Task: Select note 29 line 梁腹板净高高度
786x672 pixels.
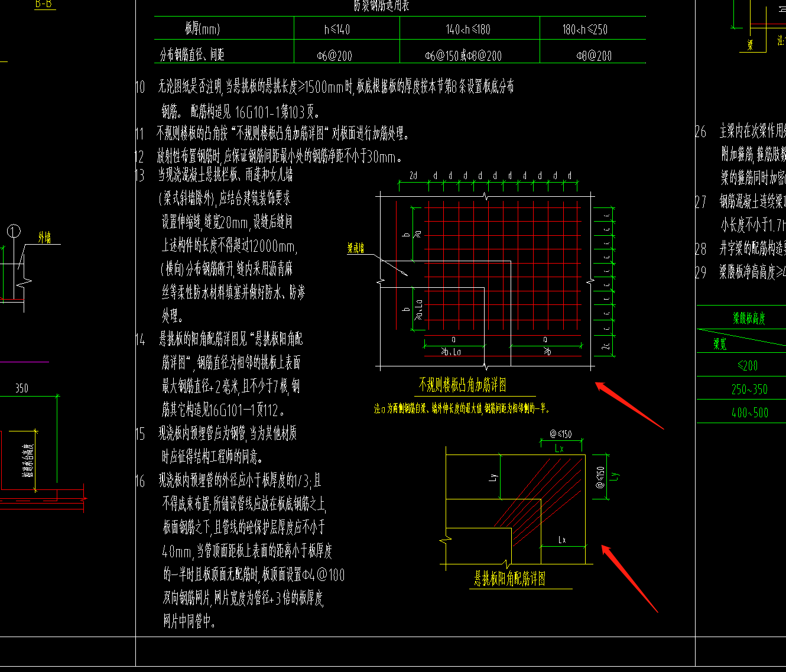Action: (752, 271)
